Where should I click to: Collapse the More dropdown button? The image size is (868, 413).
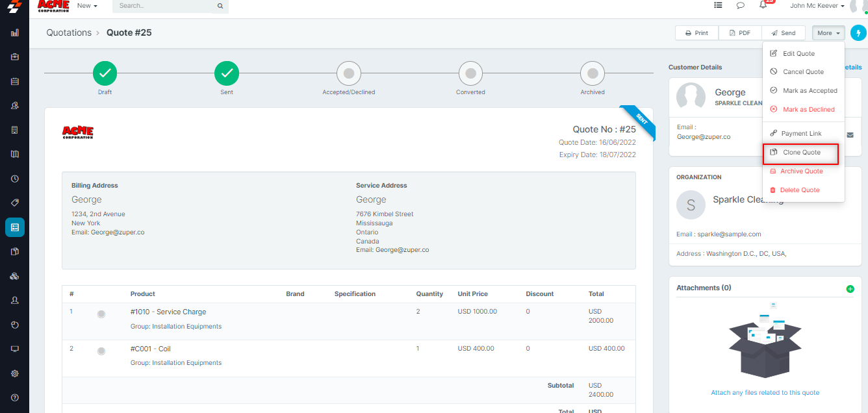point(828,33)
